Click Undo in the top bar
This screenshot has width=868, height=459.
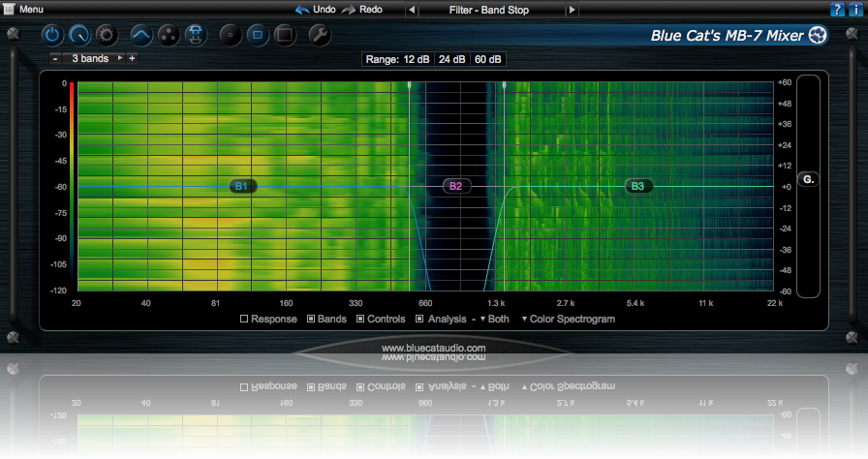pos(316,10)
